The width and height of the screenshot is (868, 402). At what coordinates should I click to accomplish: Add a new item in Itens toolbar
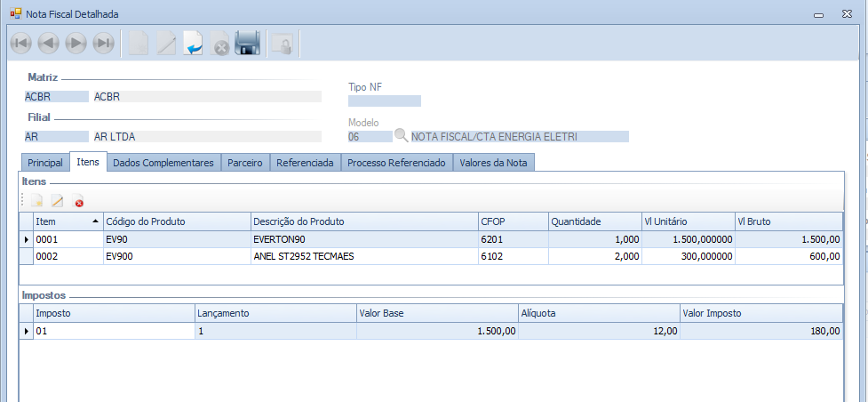(x=36, y=202)
